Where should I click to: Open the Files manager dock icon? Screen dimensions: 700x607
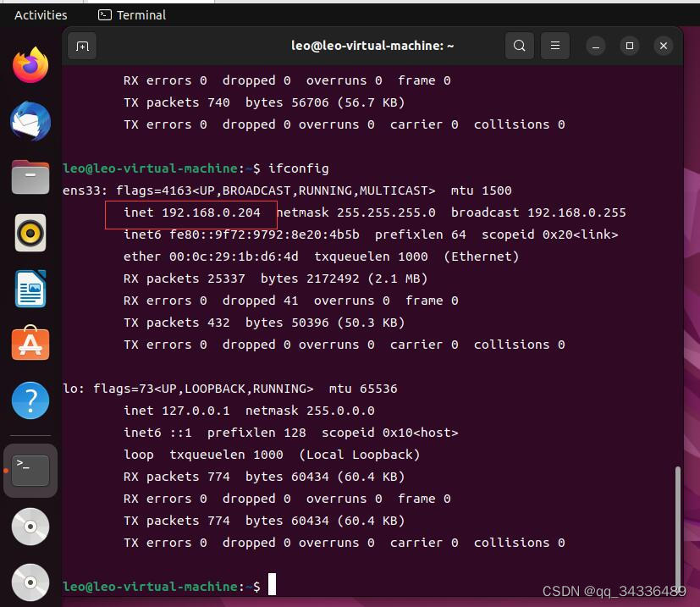(30, 177)
